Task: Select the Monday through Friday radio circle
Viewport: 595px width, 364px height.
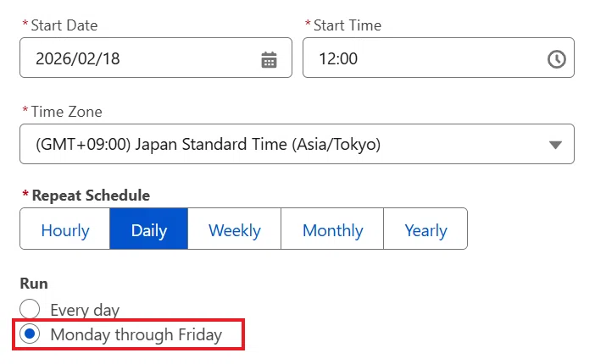Action: 30,334
